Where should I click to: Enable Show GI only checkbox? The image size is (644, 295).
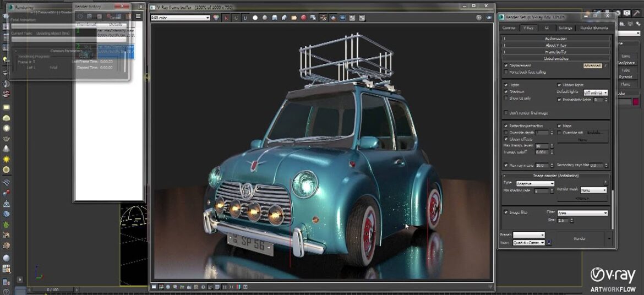coord(506,98)
